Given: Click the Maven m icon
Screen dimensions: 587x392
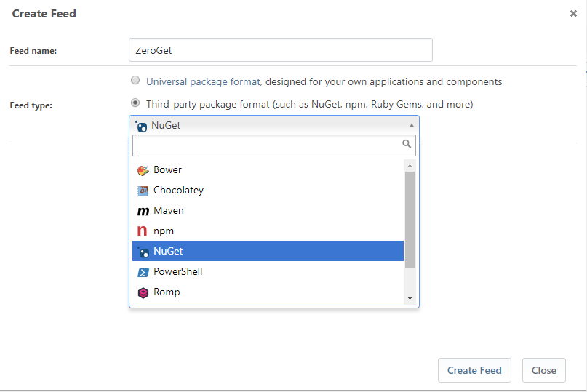Looking at the screenshot, I should pos(143,211).
